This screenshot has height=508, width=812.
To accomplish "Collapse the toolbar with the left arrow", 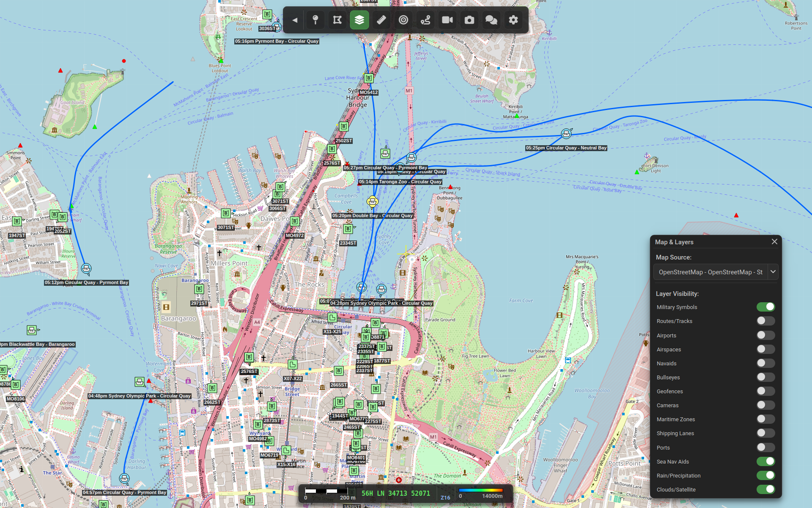I will click(x=295, y=20).
